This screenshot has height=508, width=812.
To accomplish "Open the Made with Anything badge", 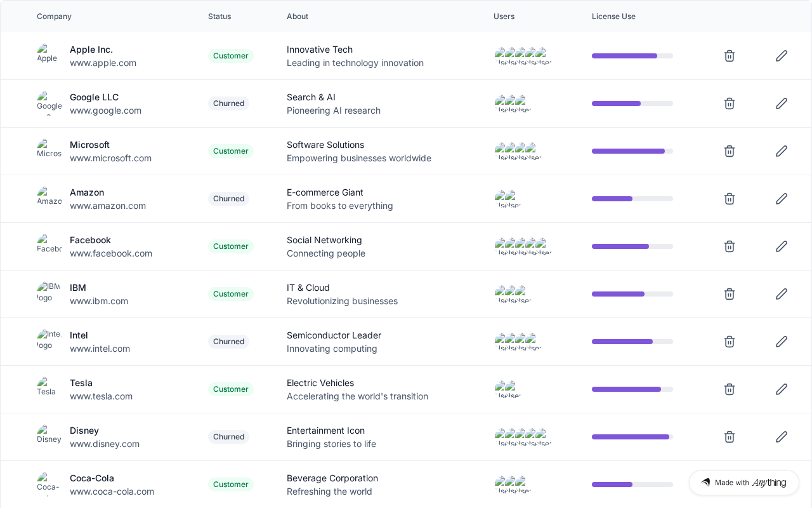I will (743, 483).
